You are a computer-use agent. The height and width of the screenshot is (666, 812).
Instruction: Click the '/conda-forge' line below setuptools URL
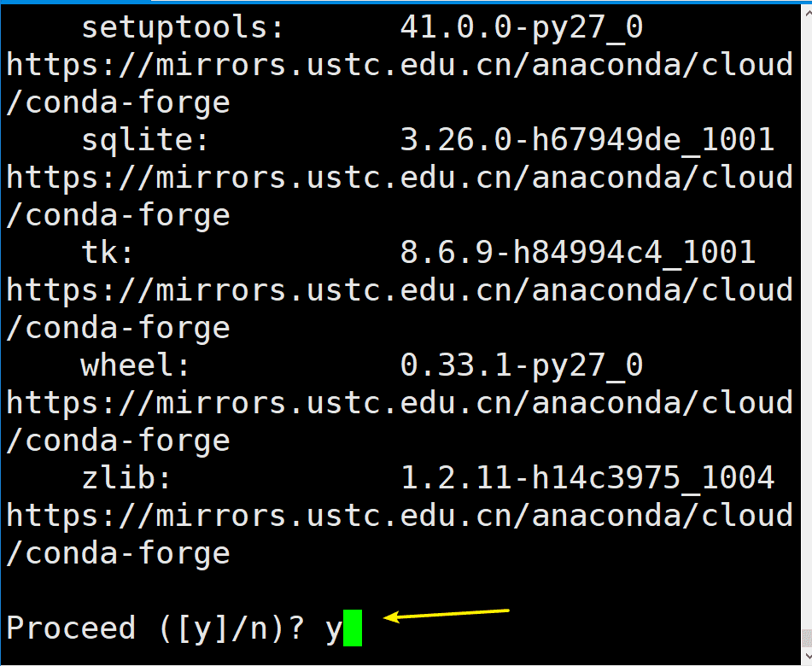click(x=118, y=103)
